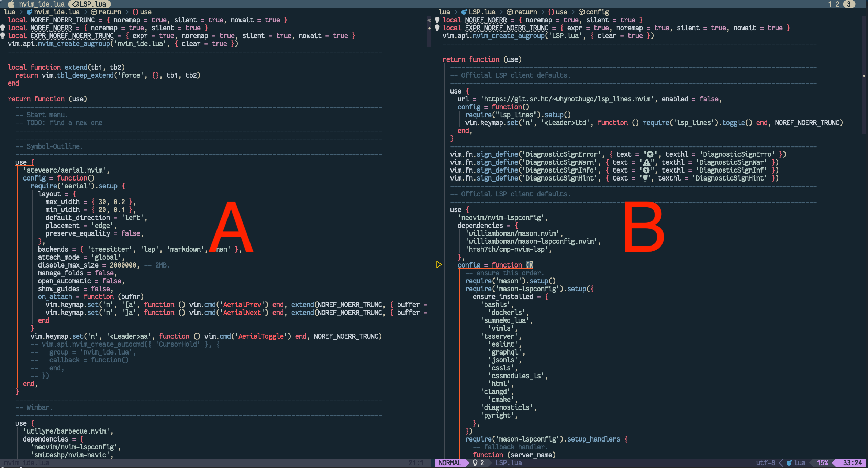Click lightbulb beside right pane EXPR_NOREF_NOERR_TRUNC line
Screen dimensions: 868x468
click(x=437, y=28)
